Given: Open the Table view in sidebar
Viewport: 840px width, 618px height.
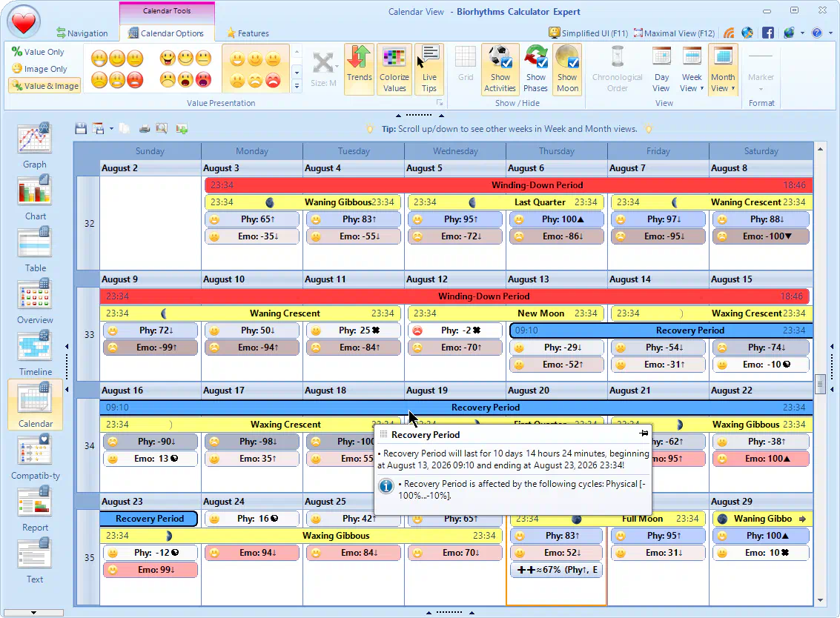Looking at the screenshot, I should pos(35,250).
